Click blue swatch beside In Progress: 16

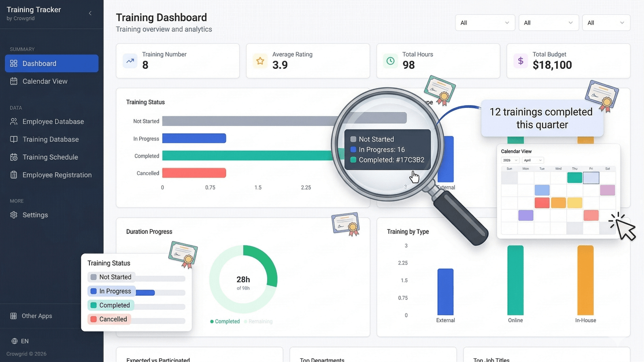(353, 150)
